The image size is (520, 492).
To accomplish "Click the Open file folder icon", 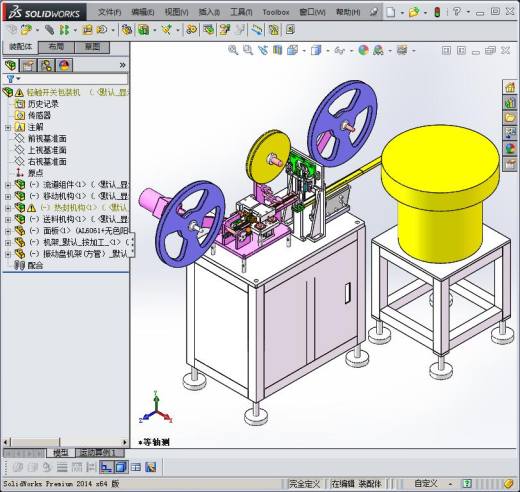I will (x=414, y=12).
